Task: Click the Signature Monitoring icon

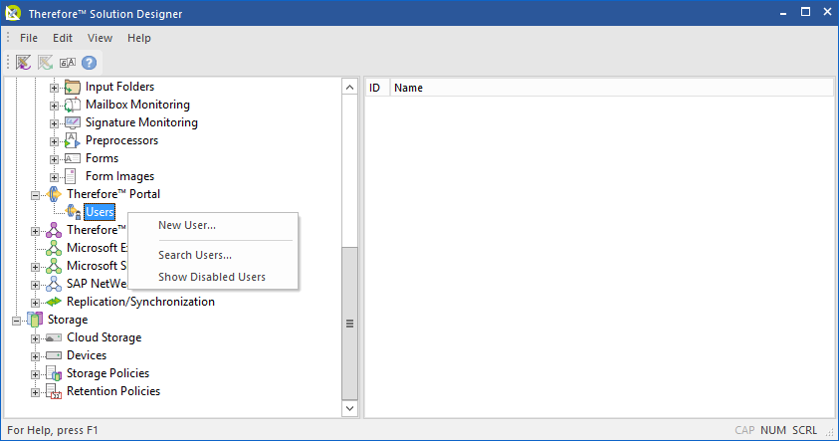Action: click(72, 123)
